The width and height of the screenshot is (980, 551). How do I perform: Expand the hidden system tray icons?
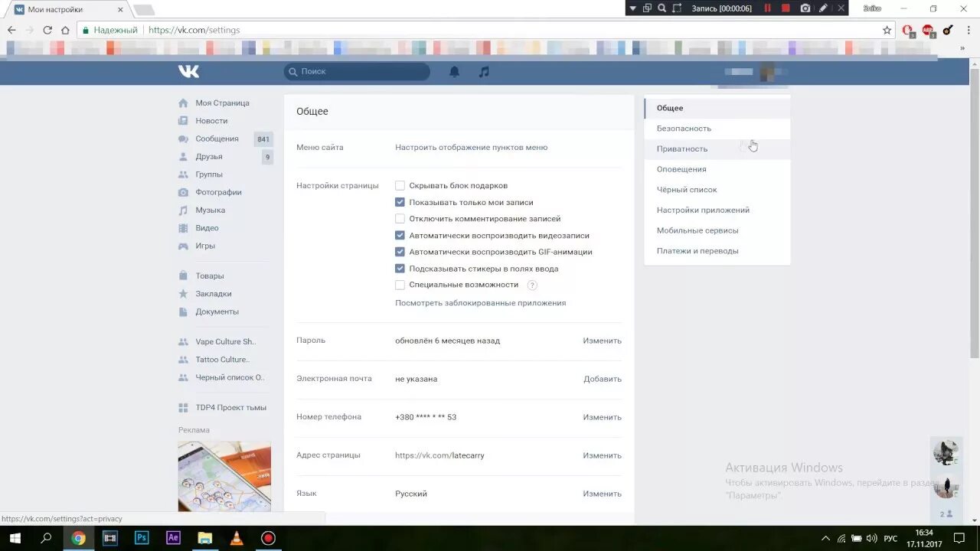click(825, 538)
